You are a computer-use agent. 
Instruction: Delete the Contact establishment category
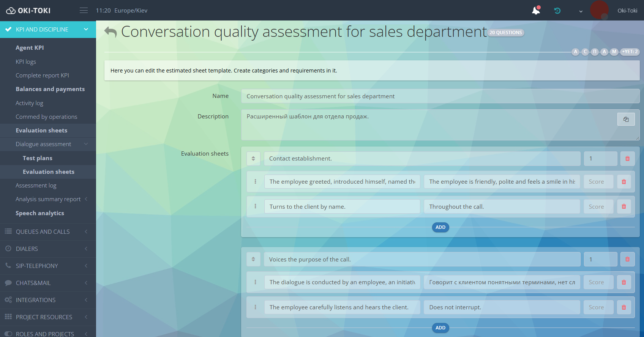(x=627, y=159)
